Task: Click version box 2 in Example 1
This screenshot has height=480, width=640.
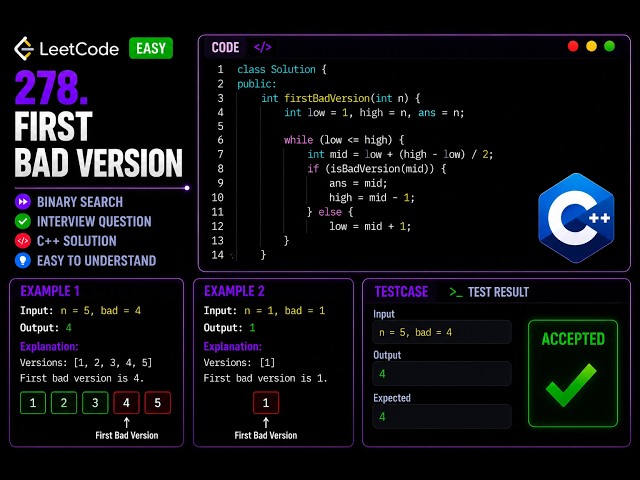Action: coord(64,403)
